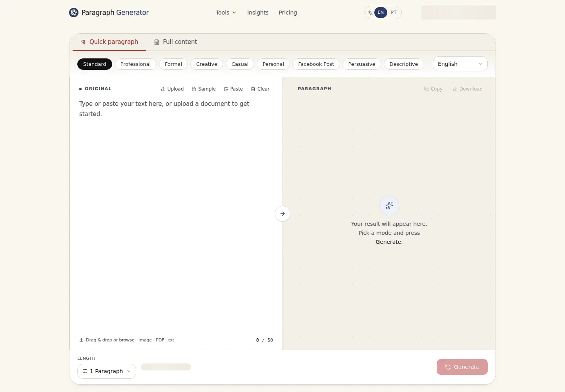Choose the Formal tone chip
The width and height of the screenshot is (565, 392).
(173, 64)
